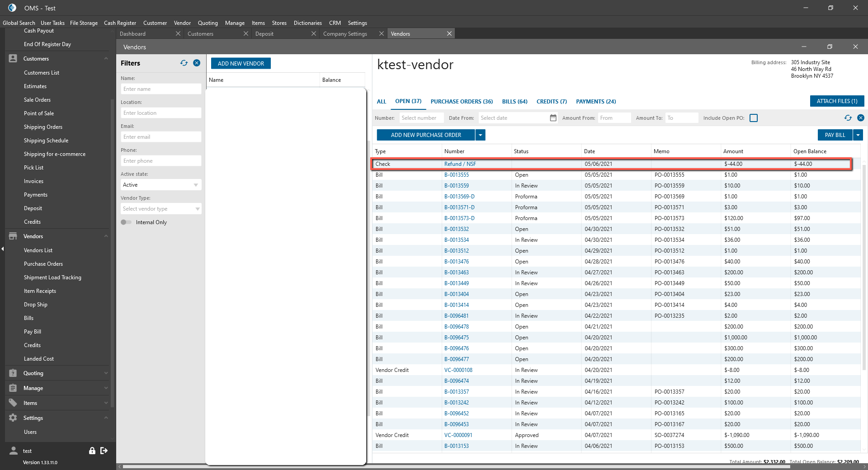
Task: Switch to the Bills (64) tab
Action: (x=514, y=102)
